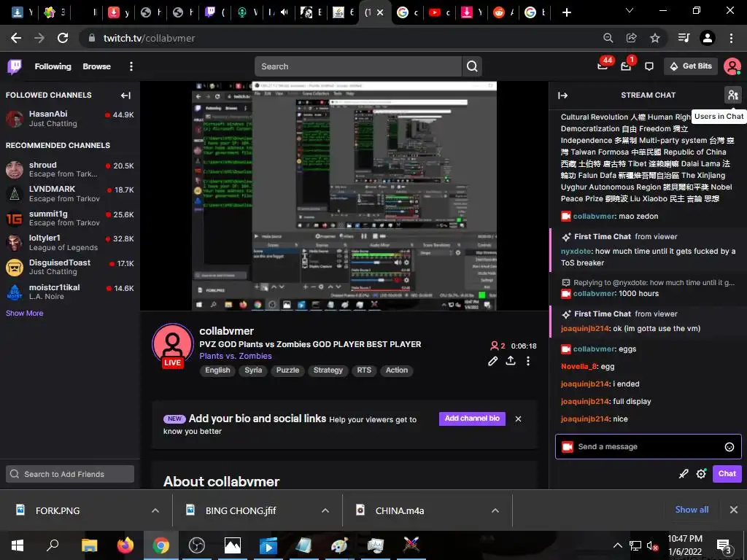The height and width of the screenshot is (560, 747).
Task: Go back to the previous page
Action: 16,38
